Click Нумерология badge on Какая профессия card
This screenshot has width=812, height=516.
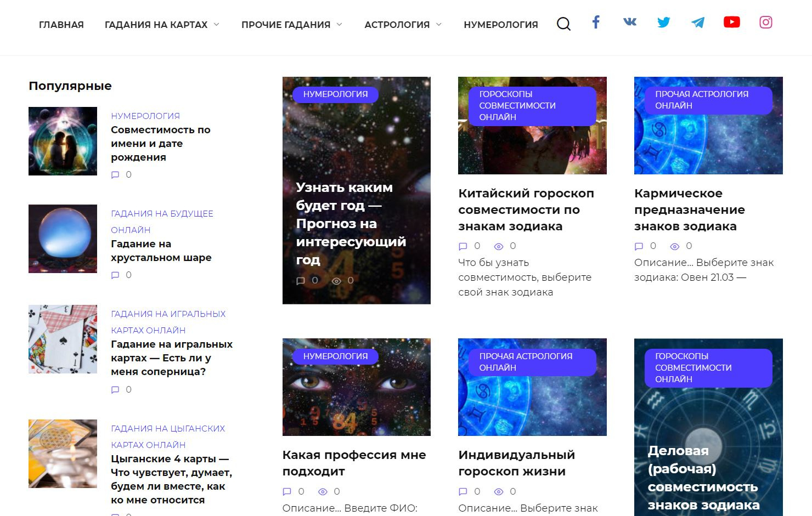(335, 356)
